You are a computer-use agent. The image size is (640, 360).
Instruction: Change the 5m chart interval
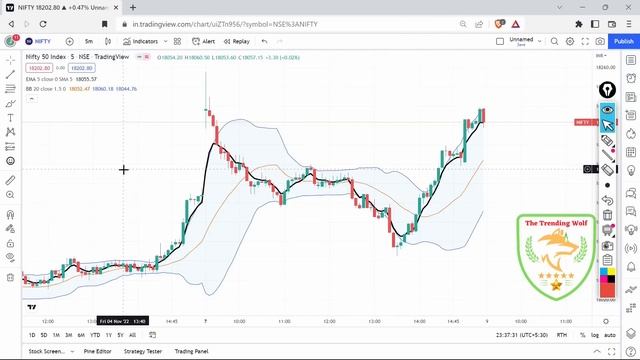89,41
